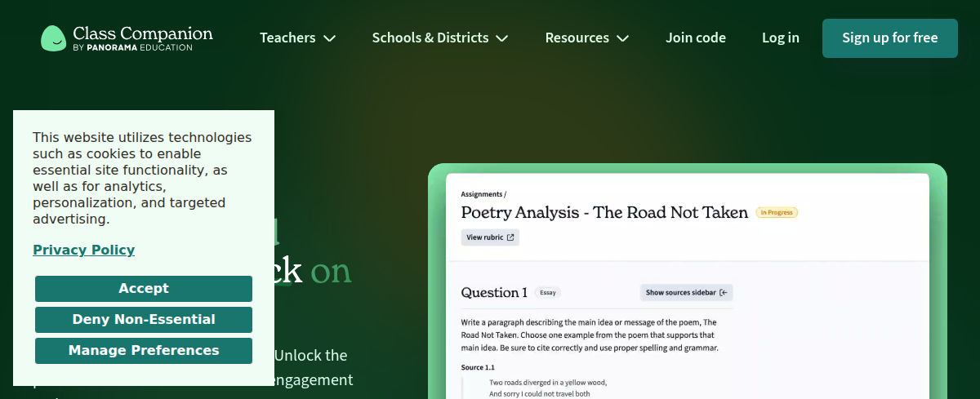Image resolution: width=980 pixels, height=399 pixels.
Task: Open the Resources menu
Action: click(x=587, y=38)
